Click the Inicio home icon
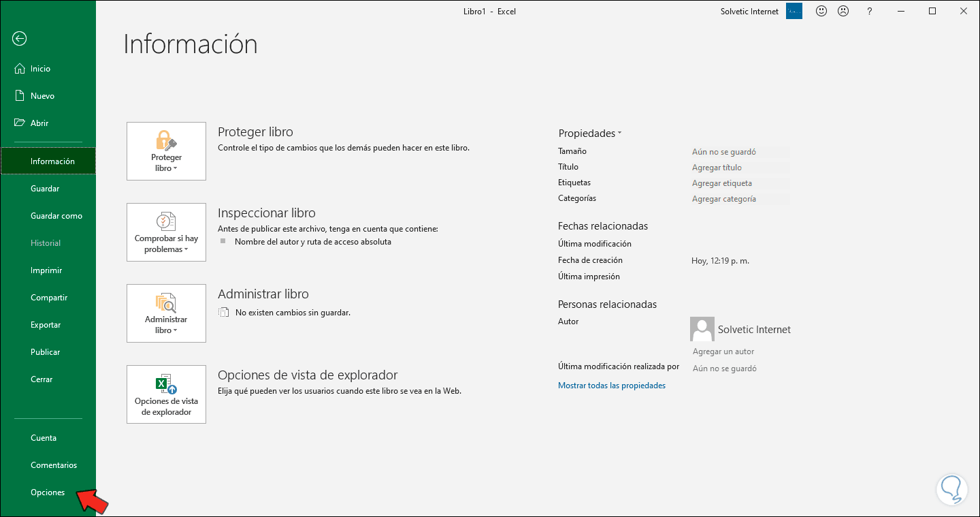Screen dimensions: 980x517 pos(20,68)
